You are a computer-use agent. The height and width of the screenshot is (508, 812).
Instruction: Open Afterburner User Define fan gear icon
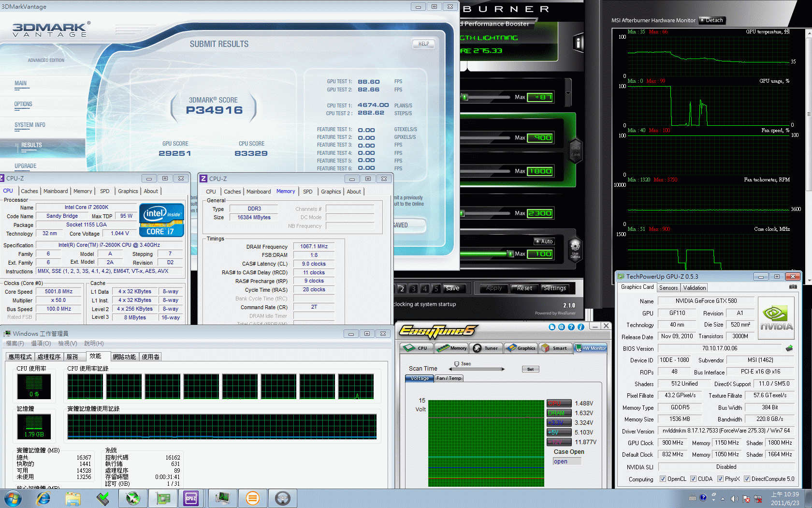(x=575, y=249)
